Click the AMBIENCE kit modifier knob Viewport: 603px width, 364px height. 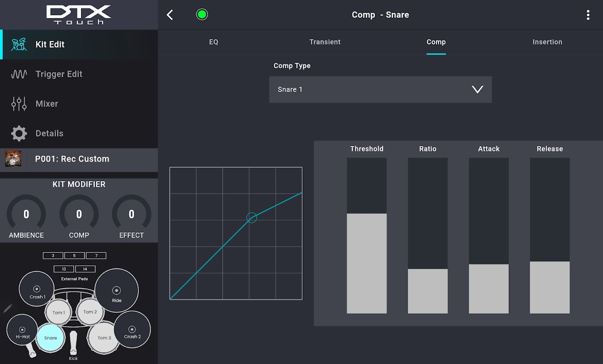pos(26,215)
